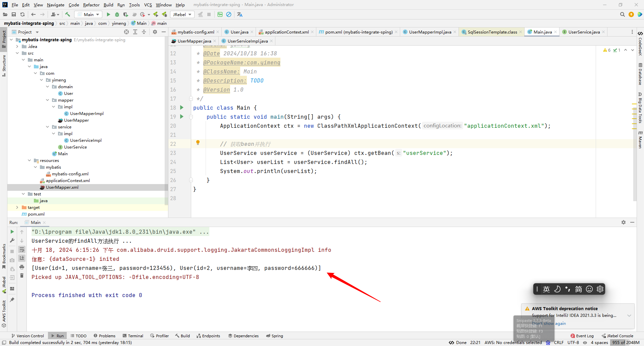Open the Main run configuration dropdown
The height and width of the screenshot is (346, 644).
tap(88, 14)
